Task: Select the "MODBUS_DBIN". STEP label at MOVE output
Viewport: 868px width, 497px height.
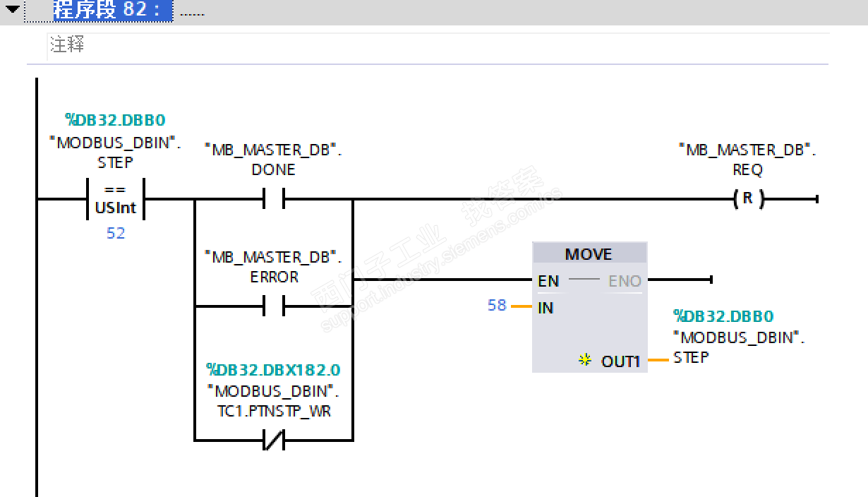Action: [739, 347]
